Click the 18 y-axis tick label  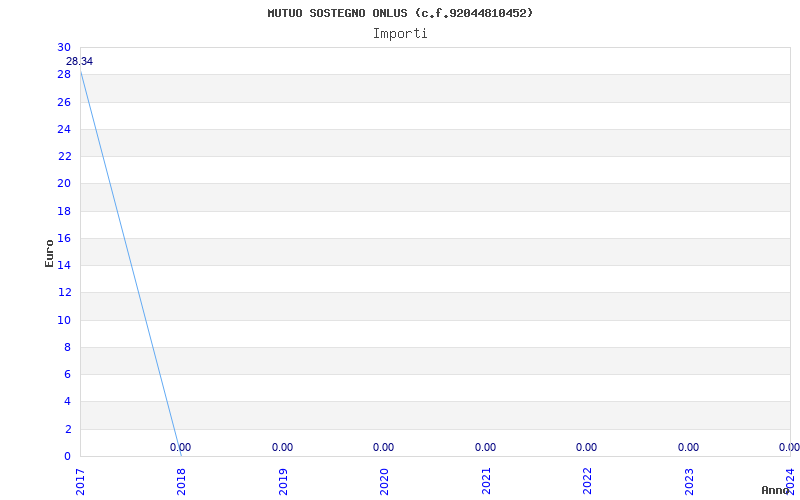[64, 211]
